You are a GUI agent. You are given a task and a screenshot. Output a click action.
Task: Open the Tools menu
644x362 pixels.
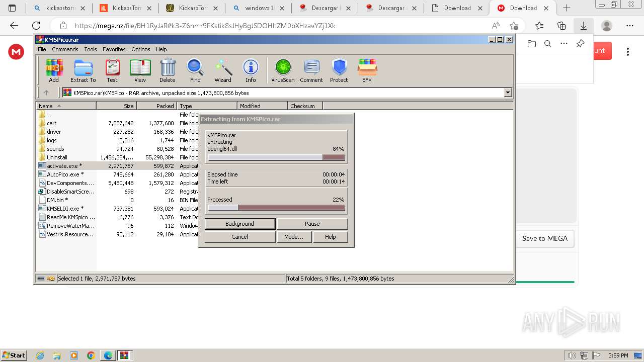[91, 49]
